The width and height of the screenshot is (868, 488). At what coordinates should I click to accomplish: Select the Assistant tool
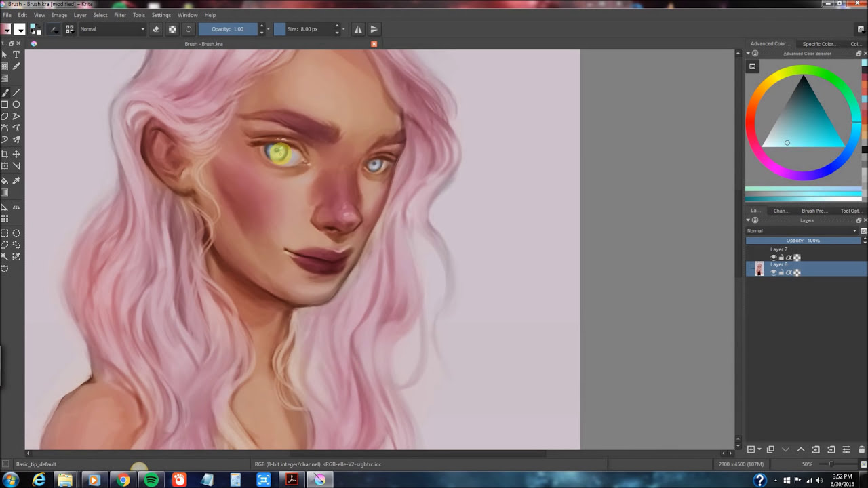pos(5,207)
